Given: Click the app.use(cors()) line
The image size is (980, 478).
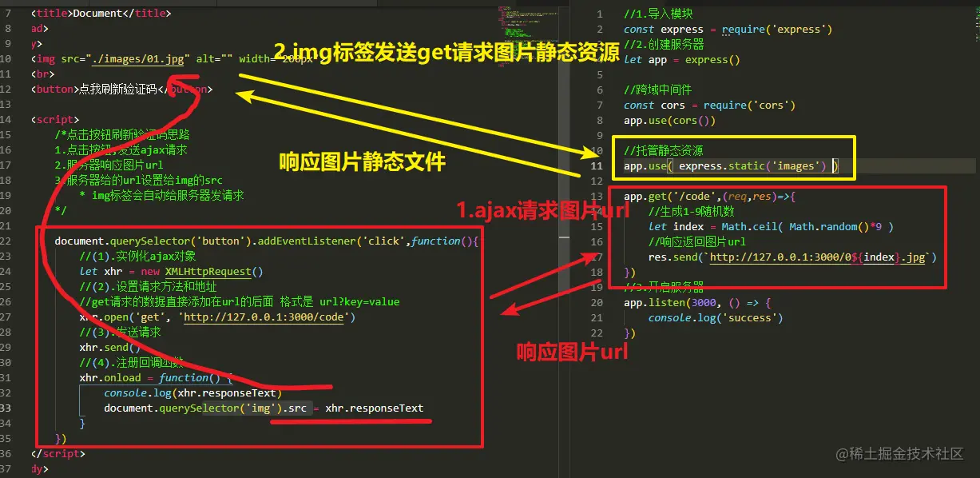Looking at the screenshot, I should click(670, 120).
